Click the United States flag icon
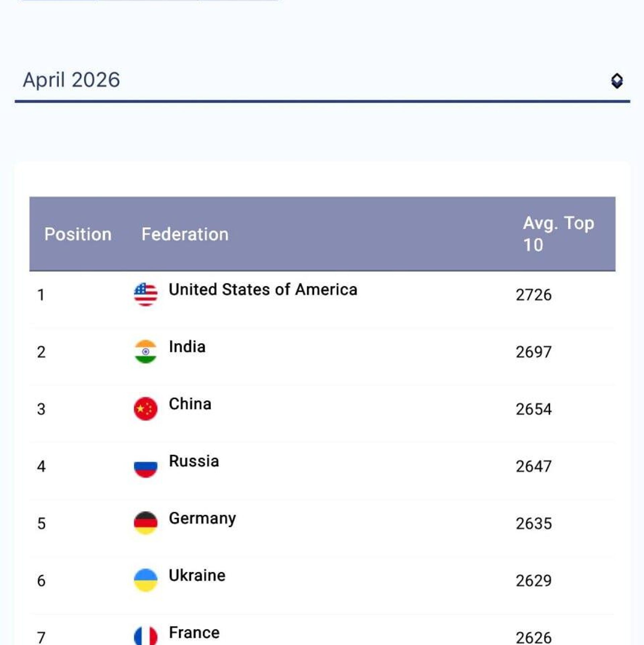This screenshot has height=645, width=644. 146,294
